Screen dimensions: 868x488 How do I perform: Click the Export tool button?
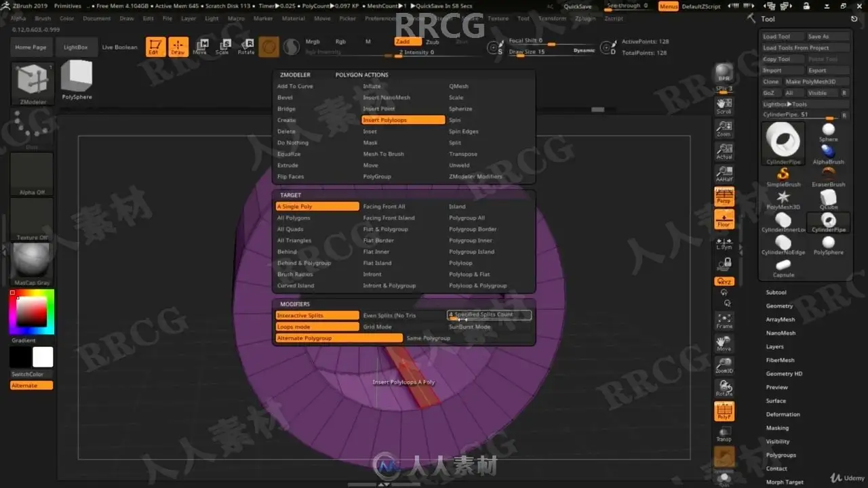(x=828, y=70)
